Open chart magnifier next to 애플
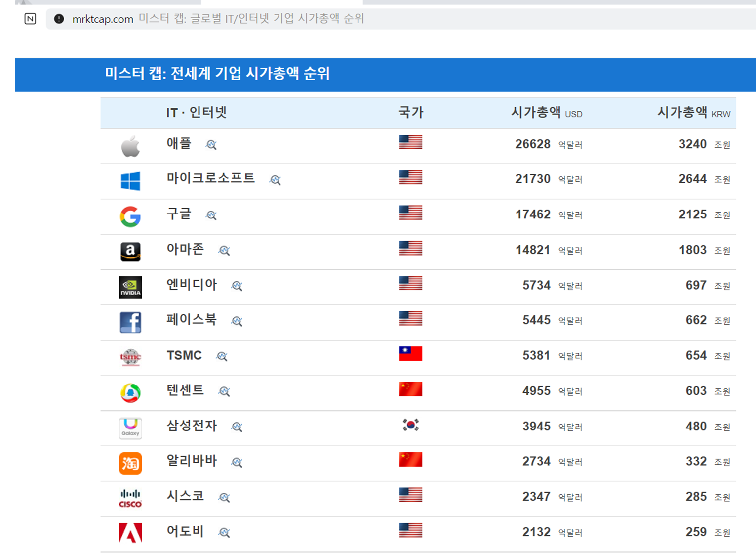 tap(211, 145)
